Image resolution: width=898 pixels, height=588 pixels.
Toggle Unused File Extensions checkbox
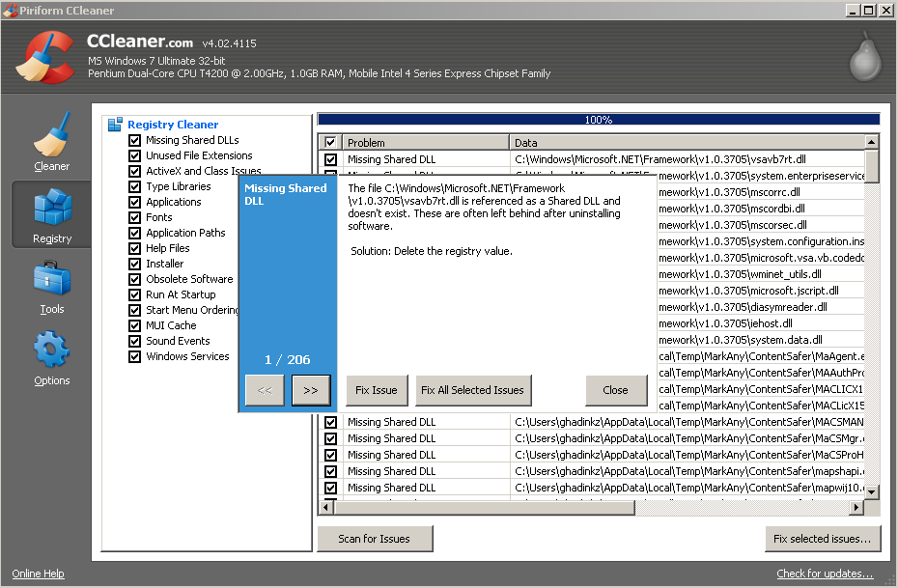point(134,155)
